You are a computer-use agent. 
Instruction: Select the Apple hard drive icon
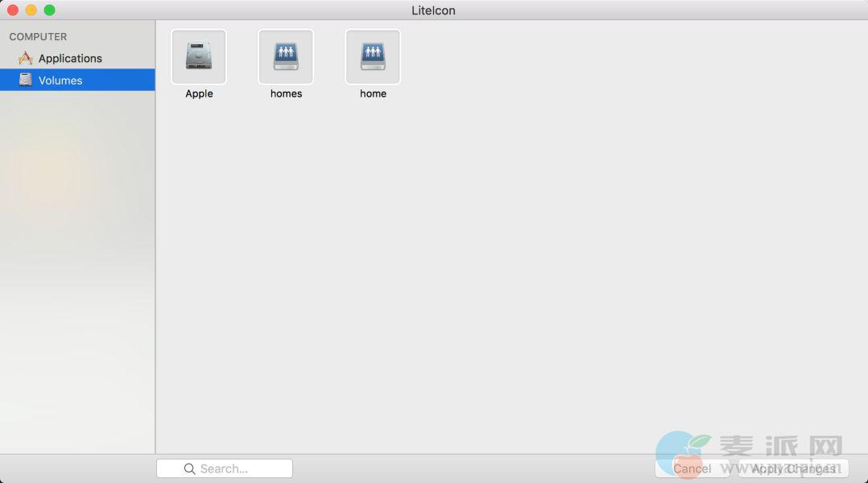[x=199, y=57]
